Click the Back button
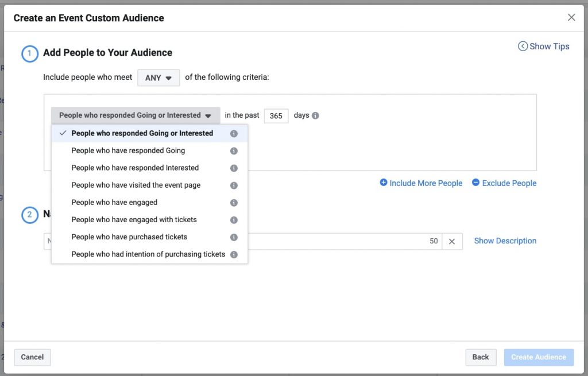 [481, 357]
